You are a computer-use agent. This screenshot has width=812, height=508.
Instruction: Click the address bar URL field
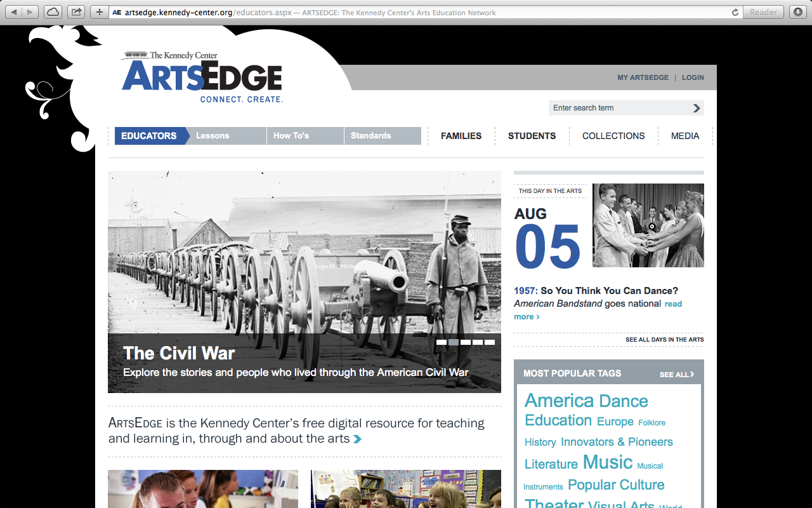click(419, 12)
